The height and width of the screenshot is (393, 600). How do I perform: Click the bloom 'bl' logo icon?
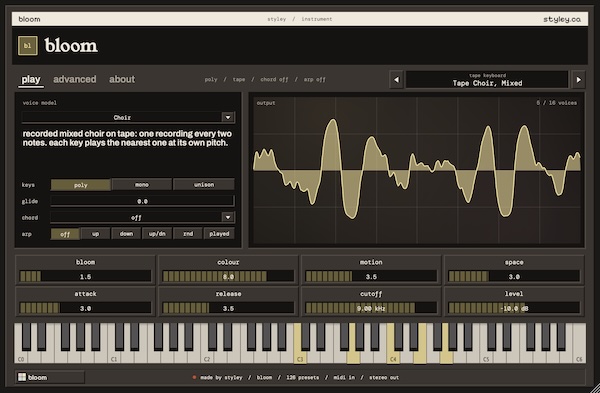pos(28,46)
